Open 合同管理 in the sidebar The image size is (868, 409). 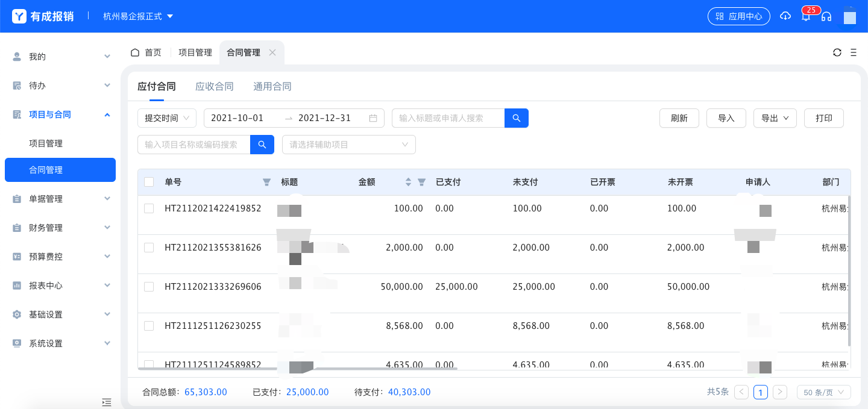(x=60, y=170)
